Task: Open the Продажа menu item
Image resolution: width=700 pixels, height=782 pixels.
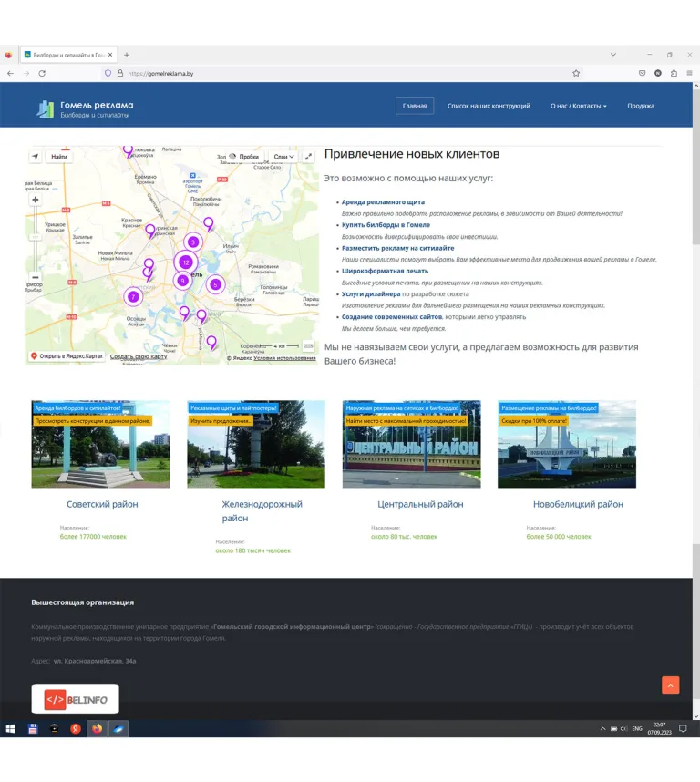Action: coord(640,106)
